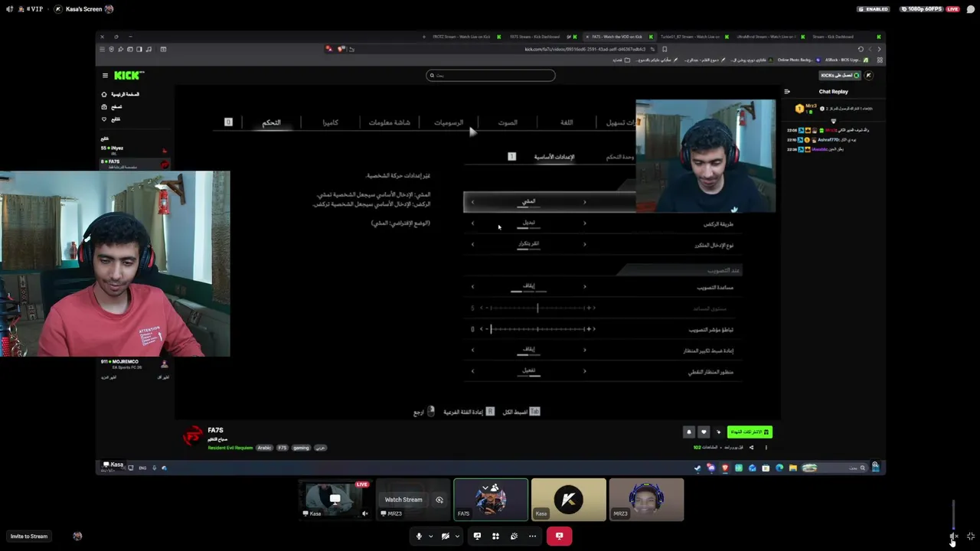Click the FA7S channel avatar logo
The image size is (980, 551).
(x=192, y=435)
